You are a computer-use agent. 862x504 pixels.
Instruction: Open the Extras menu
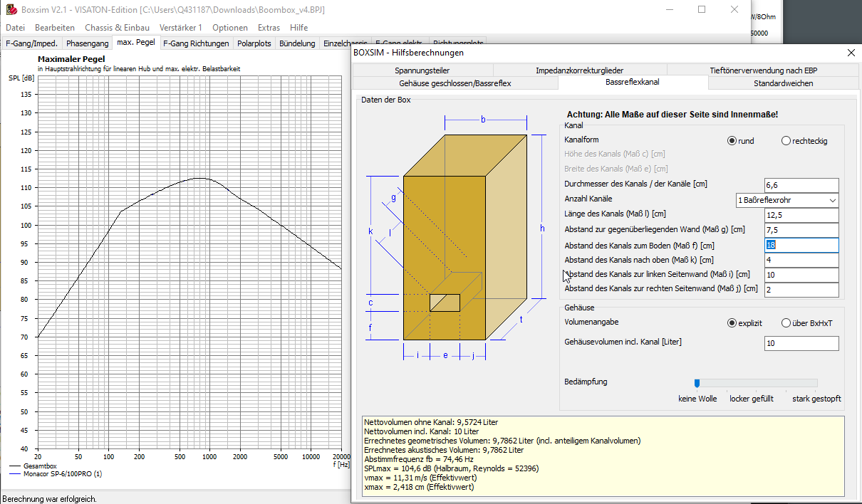269,28
